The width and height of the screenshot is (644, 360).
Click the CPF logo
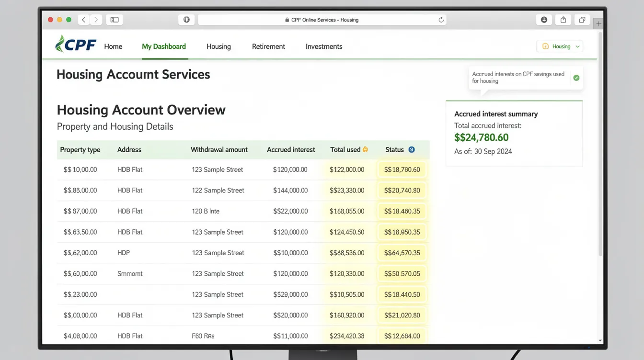76,44
